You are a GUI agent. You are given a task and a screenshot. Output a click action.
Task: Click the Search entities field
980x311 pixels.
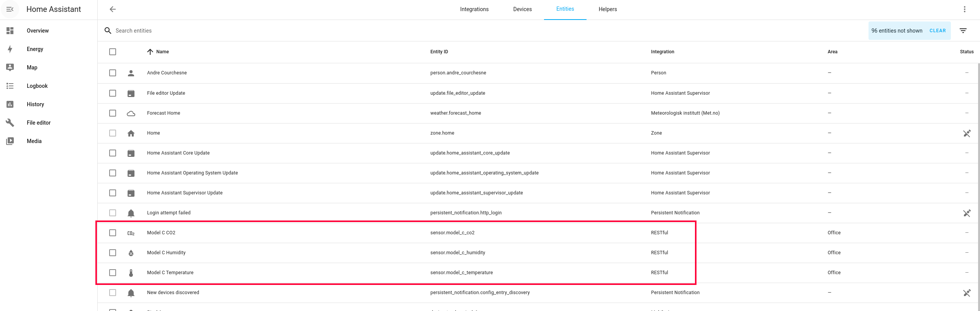(268, 31)
